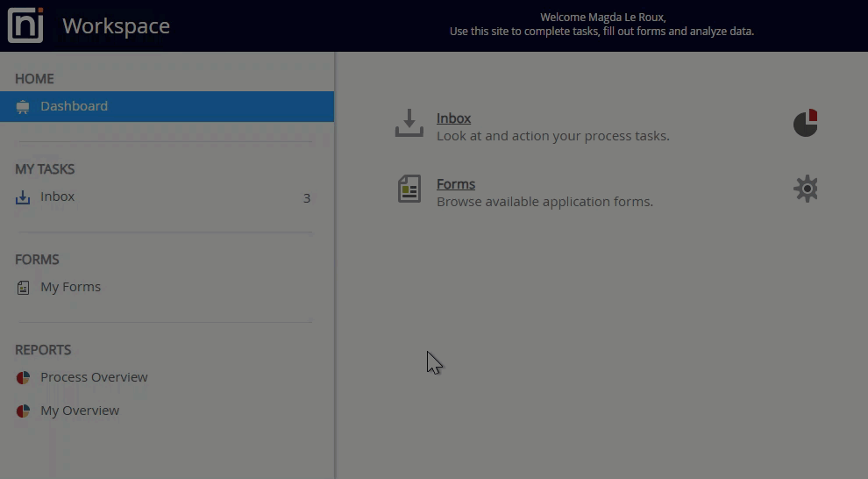Viewport: 868px width, 479px height.
Task: Open Process Overview report
Action: [94, 377]
